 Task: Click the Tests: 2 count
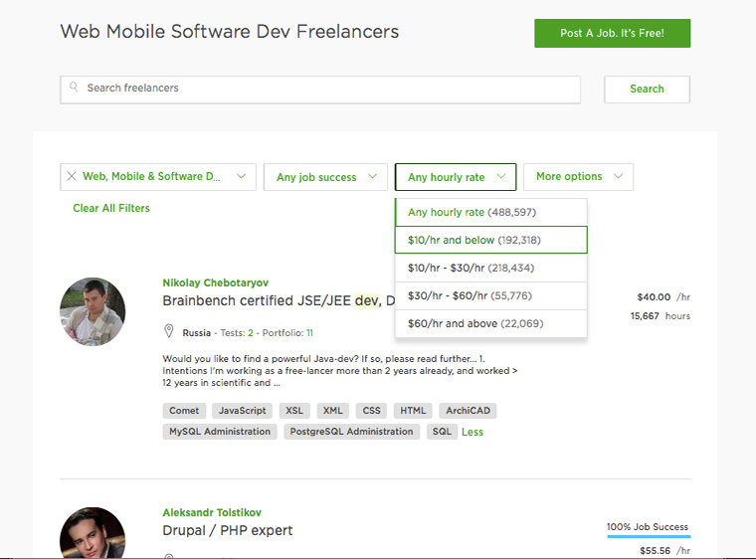pos(237,333)
